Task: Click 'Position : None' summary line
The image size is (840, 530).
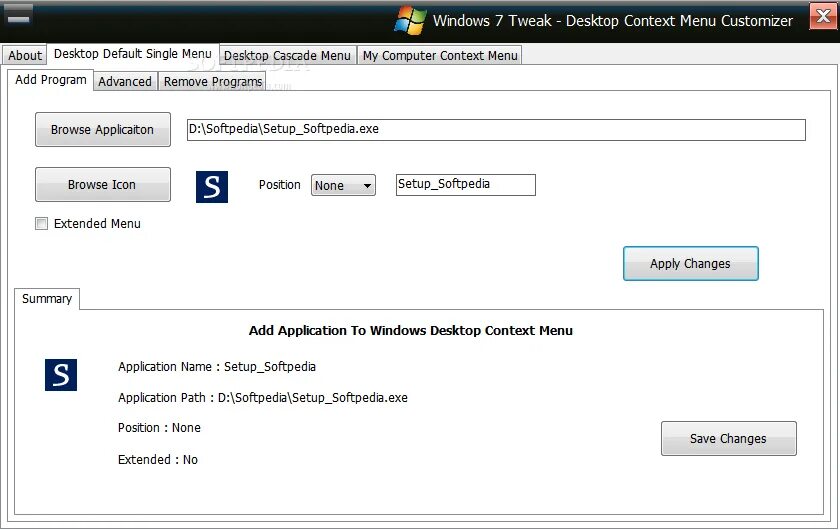Action: [160, 428]
